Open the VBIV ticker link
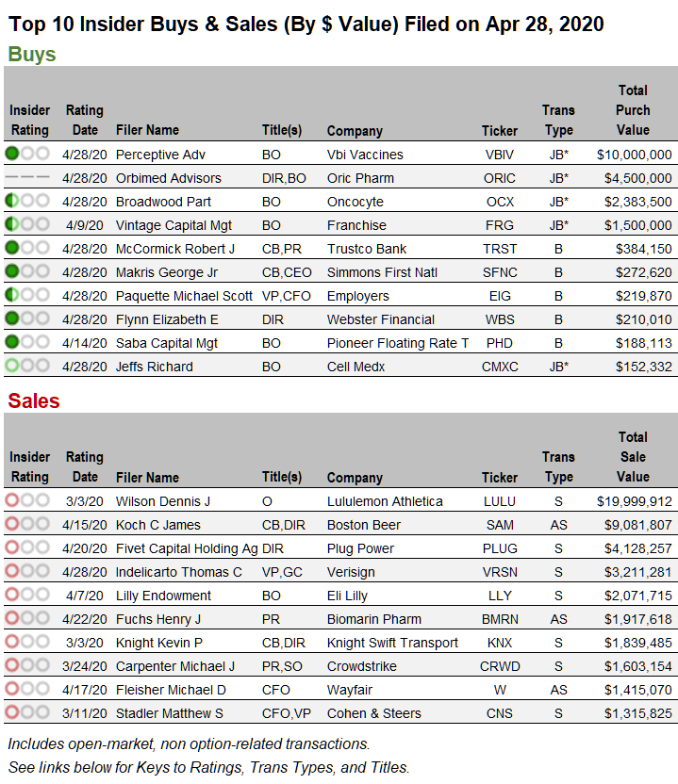Screen dimensions: 678x784 [x=500, y=155]
